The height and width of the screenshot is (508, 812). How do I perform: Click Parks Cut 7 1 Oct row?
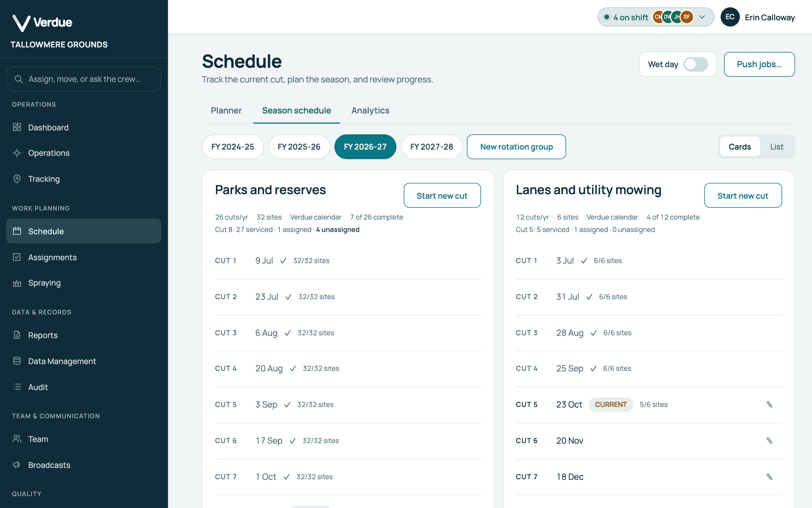pyautogui.click(x=348, y=477)
